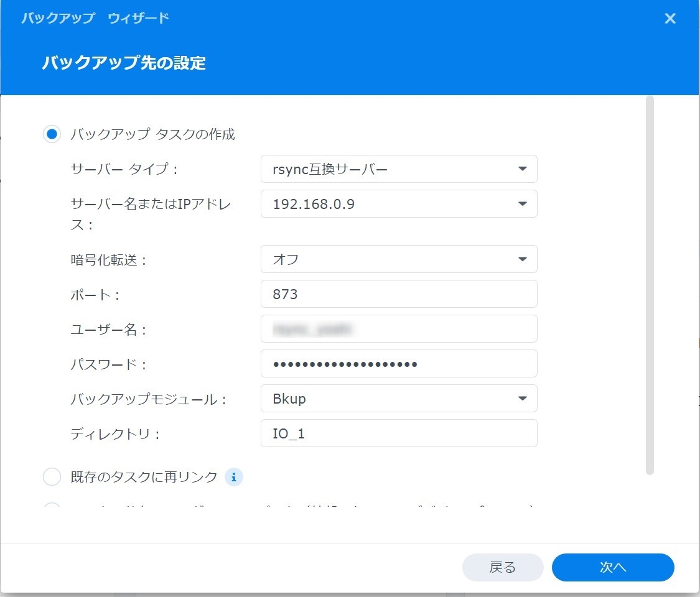
Task: Click the バックアップ先の設定 heading
Action: tap(124, 63)
